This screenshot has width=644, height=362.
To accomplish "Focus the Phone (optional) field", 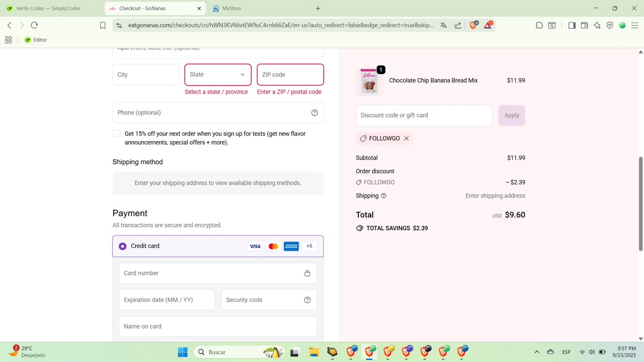I will coord(218,113).
